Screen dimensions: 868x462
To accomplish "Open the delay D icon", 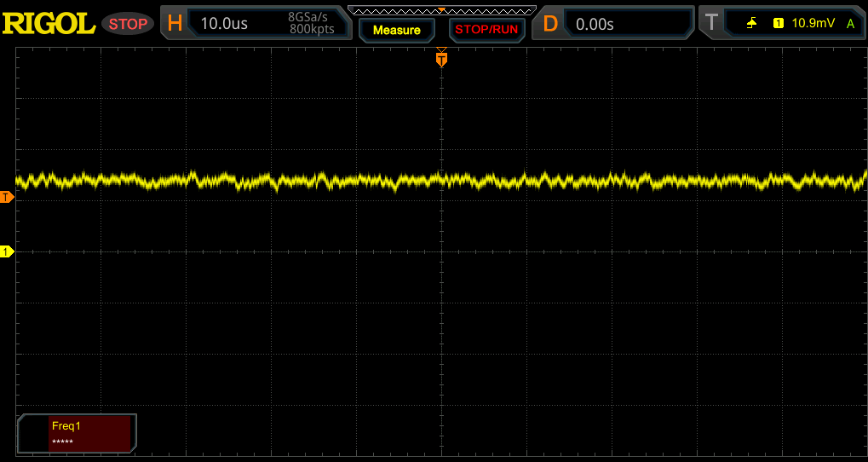I will pos(550,23).
